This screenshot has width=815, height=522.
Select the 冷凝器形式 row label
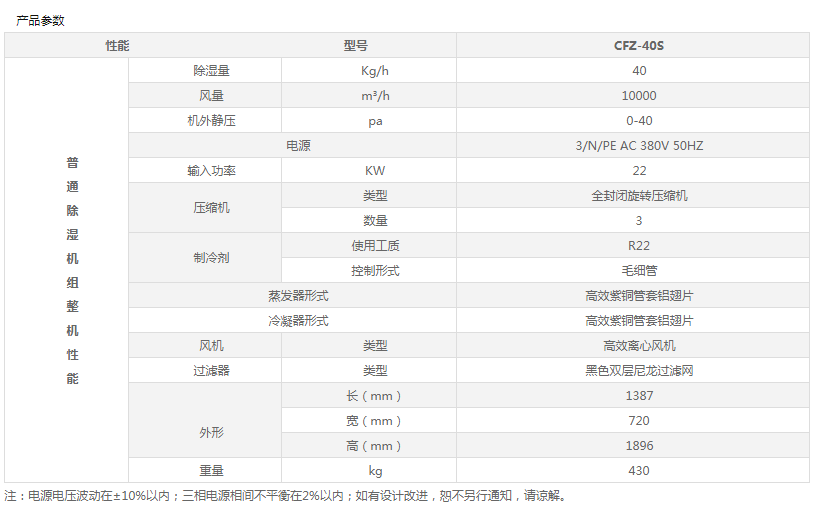coord(298,321)
